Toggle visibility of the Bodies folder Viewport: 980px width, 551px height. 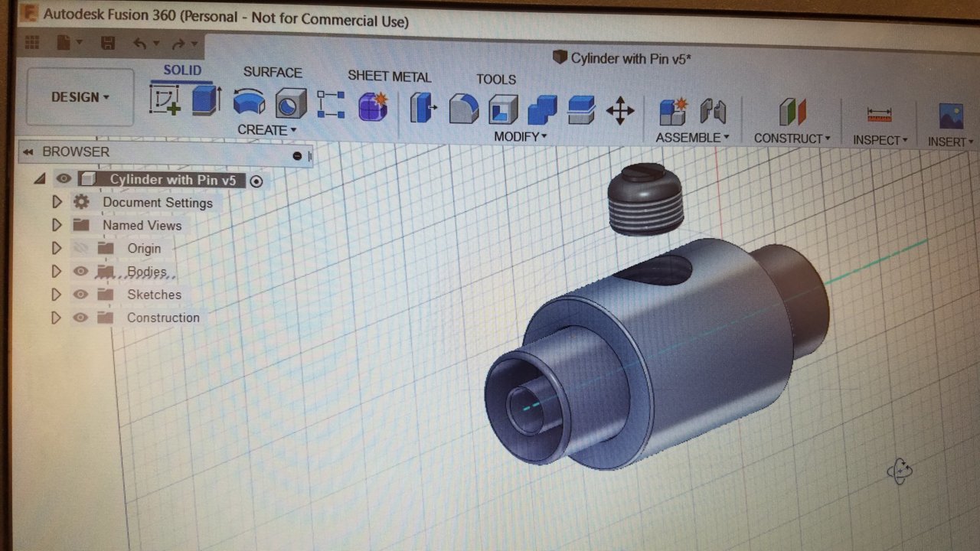[x=80, y=271]
